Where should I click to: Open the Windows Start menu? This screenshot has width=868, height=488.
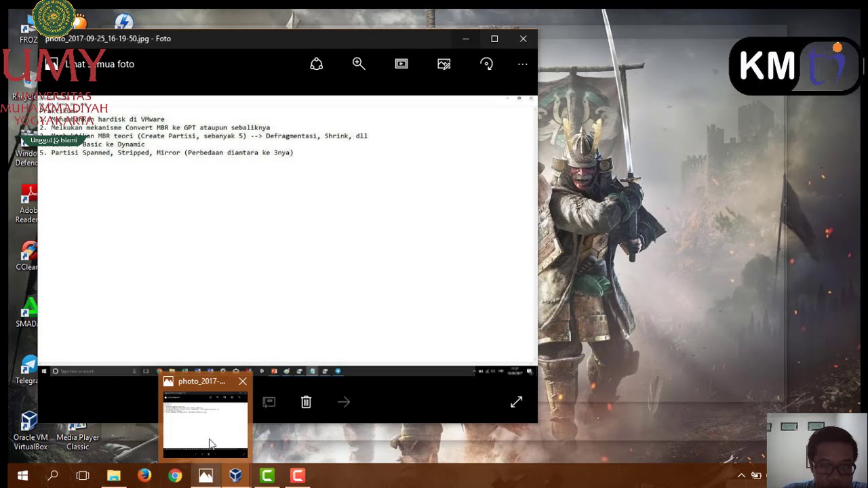[x=22, y=476]
